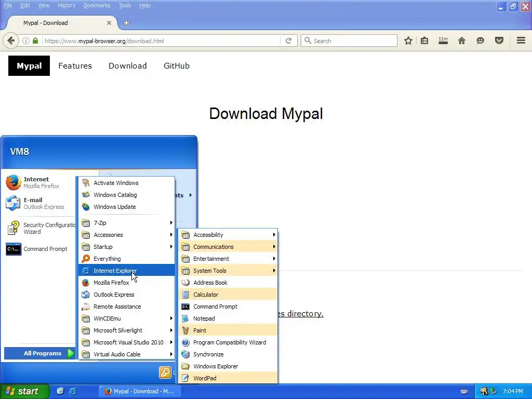532x399 pixels.
Task: Launch Windows Explorer from Accessories
Action: click(x=228, y=366)
